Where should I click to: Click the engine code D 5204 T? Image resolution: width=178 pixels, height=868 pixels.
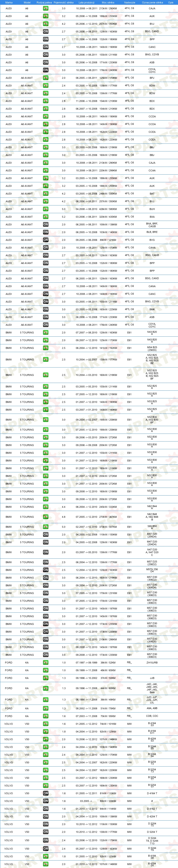(152, 832)
